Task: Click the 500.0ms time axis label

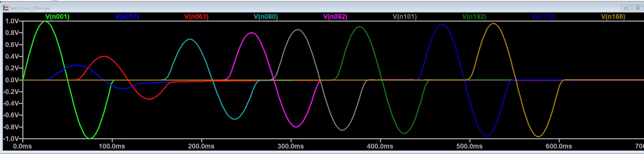Action: (469, 146)
